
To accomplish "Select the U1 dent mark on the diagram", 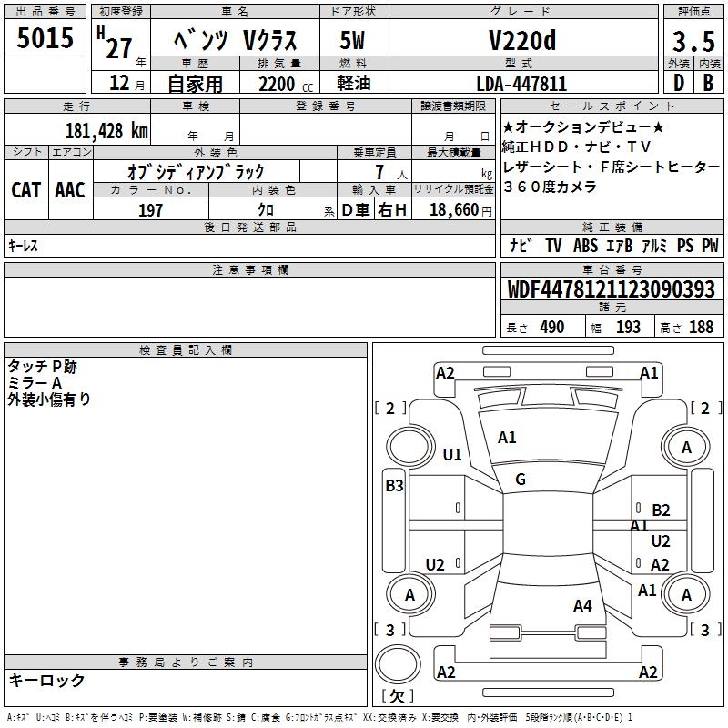I will tap(451, 455).
